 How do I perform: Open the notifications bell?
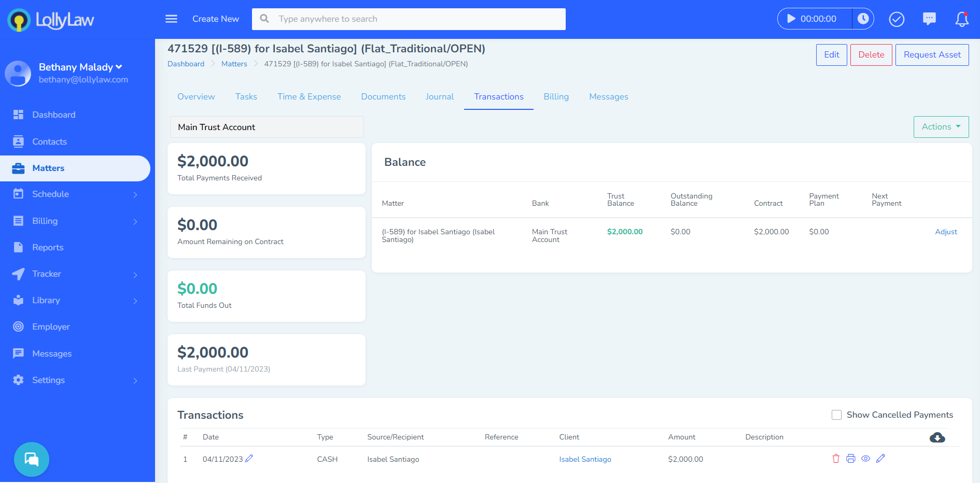coord(962,19)
